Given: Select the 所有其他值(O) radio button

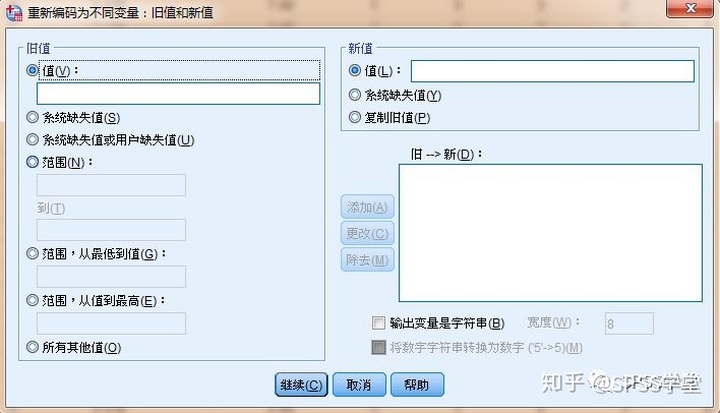Looking at the screenshot, I should [x=32, y=347].
